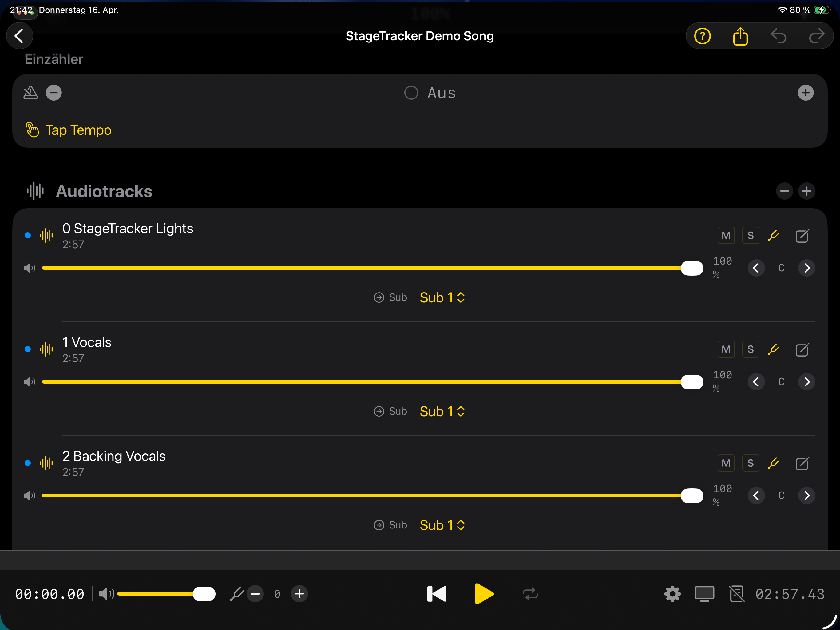Open settings via the gear icon
Viewport: 840px width, 630px height.
[672, 594]
